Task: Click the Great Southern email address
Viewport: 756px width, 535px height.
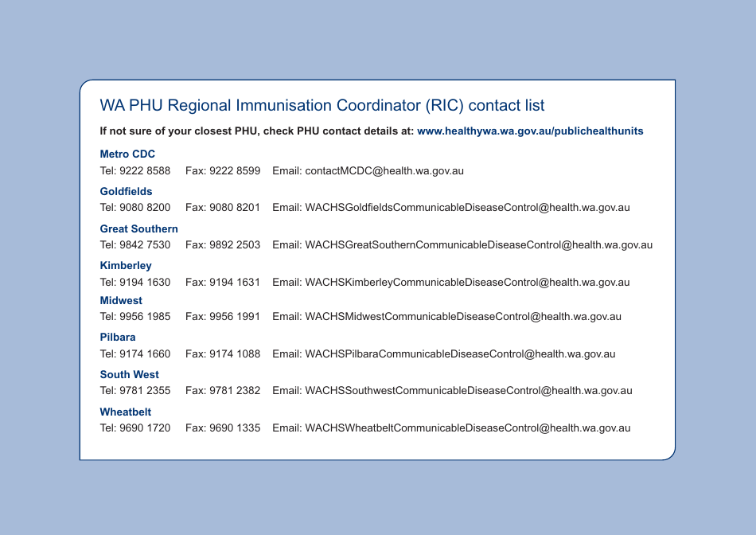Action: tap(478, 245)
